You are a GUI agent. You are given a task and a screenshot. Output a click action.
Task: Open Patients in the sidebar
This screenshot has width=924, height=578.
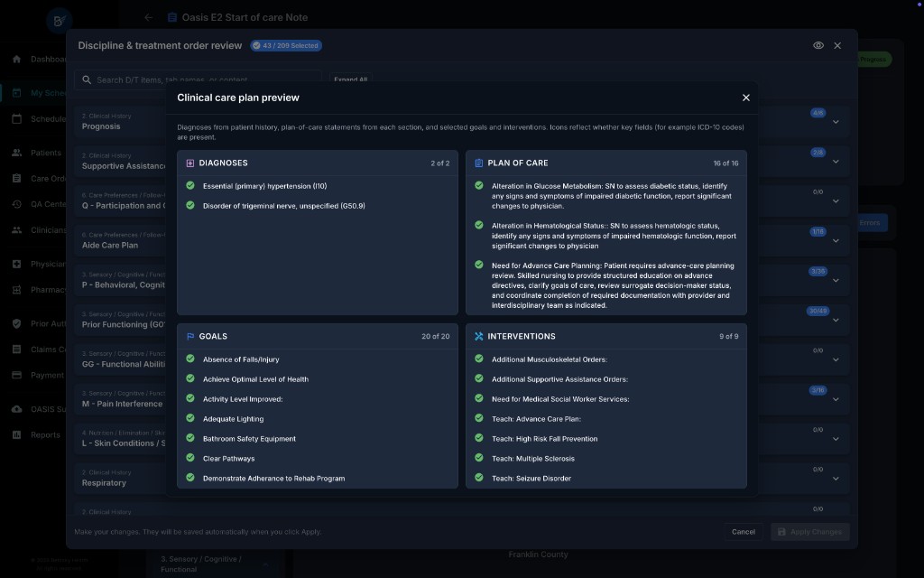click(x=36, y=153)
